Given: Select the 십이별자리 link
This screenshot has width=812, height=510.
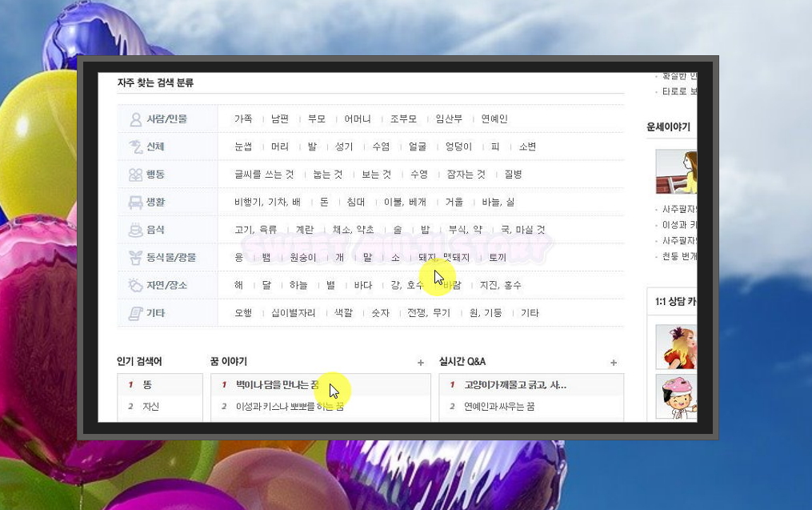Looking at the screenshot, I should (x=293, y=312).
